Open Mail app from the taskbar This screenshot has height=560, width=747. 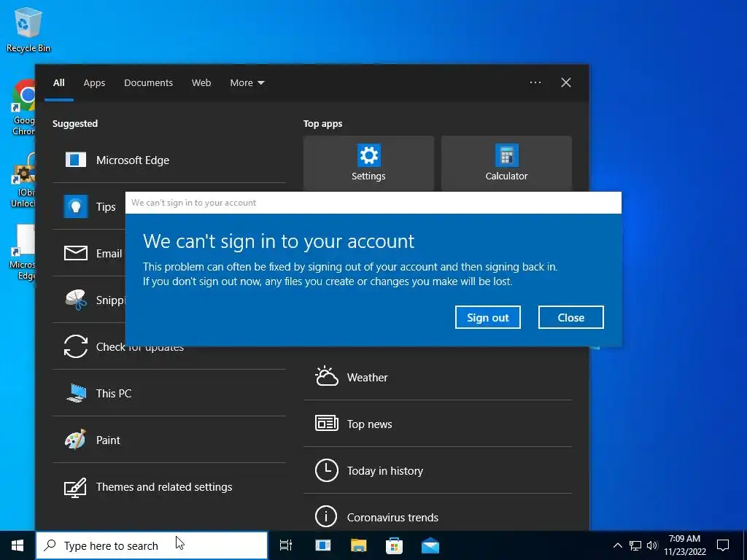click(x=430, y=545)
